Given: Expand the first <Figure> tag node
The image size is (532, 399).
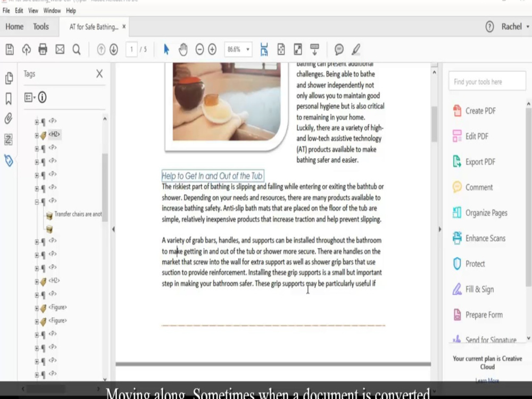Looking at the screenshot, I should point(37,309).
